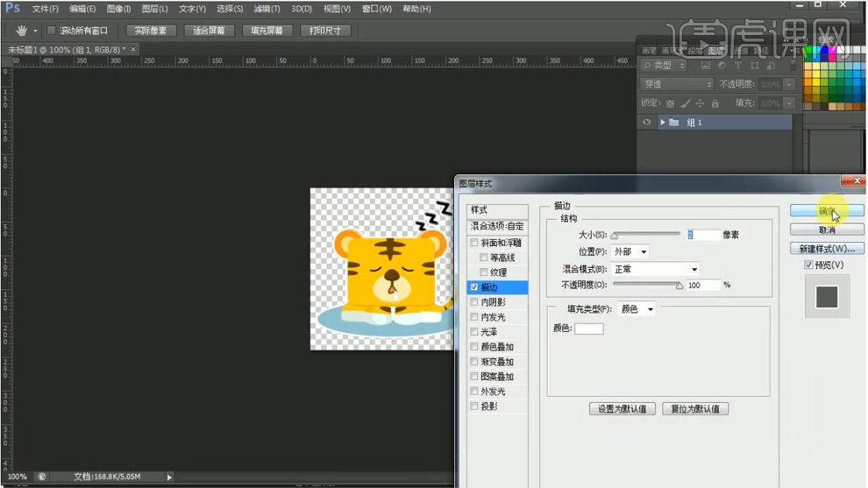The height and width of the screenshot is (488, 868).
Task: Open the Hand tool preset picker
Action: [x=35, y=31]
